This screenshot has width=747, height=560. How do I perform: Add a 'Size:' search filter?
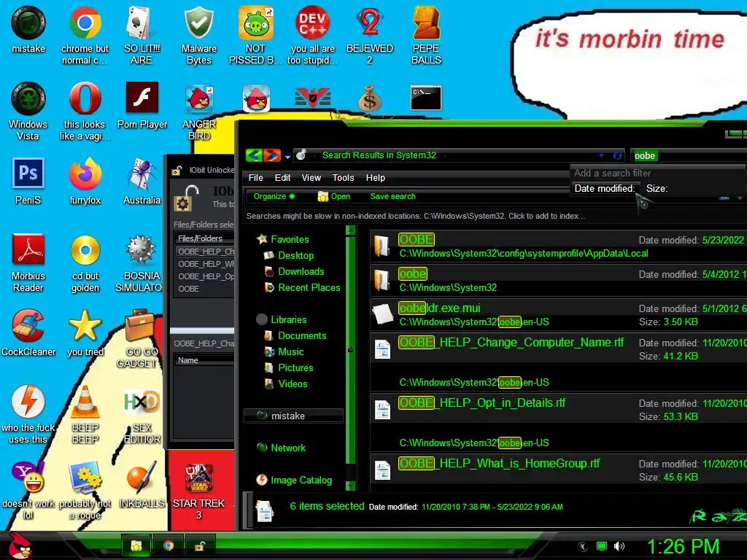(x=657, y=189)
